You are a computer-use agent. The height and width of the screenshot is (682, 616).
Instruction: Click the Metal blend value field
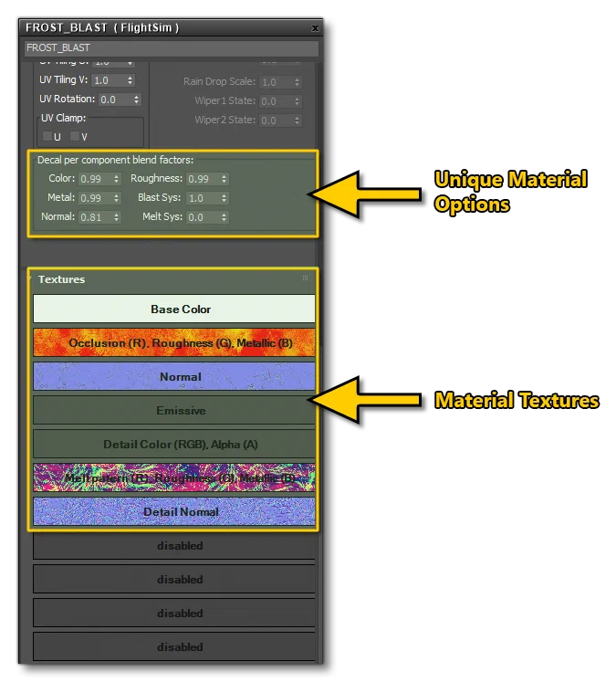tap(95, 198)
